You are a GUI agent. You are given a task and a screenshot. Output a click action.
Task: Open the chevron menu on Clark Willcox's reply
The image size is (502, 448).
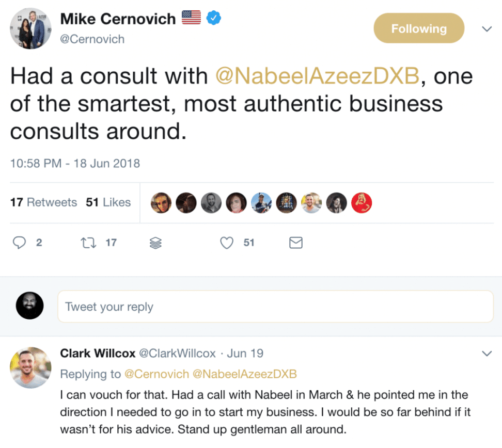coord(487,354)
